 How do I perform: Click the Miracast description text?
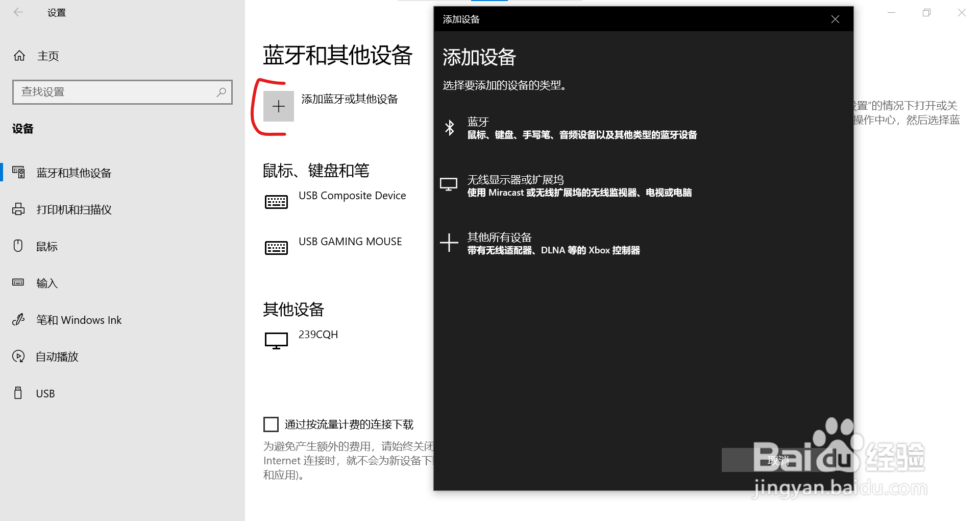(x=580, y=193)
